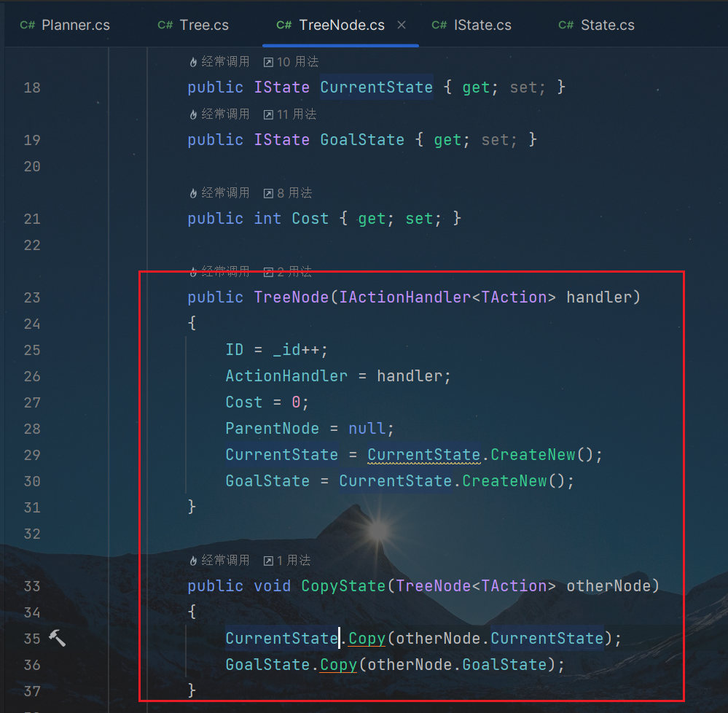Click the TreeNode constructor name on line 23
728x713 pixels.
pyautogui.click(x=291, y=297)
